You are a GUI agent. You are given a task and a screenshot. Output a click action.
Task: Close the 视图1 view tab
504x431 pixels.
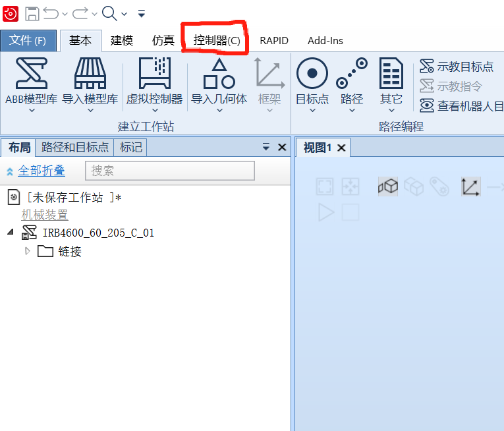(341, 148)
